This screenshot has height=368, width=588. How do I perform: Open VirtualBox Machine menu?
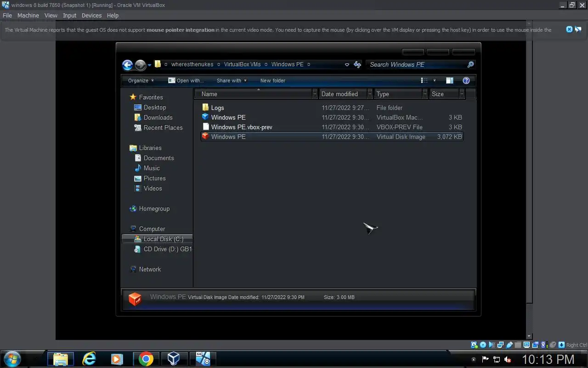tap(28, 15)
